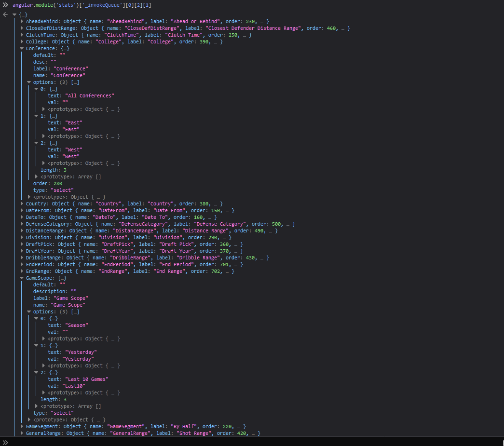This screenshot has width=504, height=446.
Task: Collapse GameScope option 2 Last 10 Games
Action: pos(36,372)
